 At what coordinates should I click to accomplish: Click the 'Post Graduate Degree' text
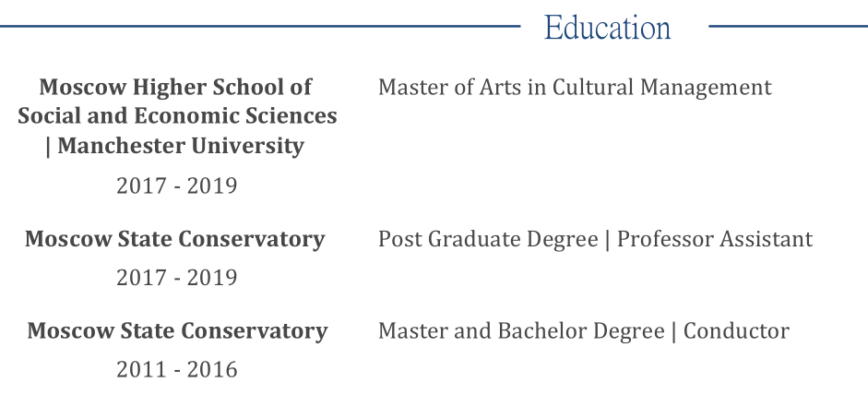click(488, 239)
